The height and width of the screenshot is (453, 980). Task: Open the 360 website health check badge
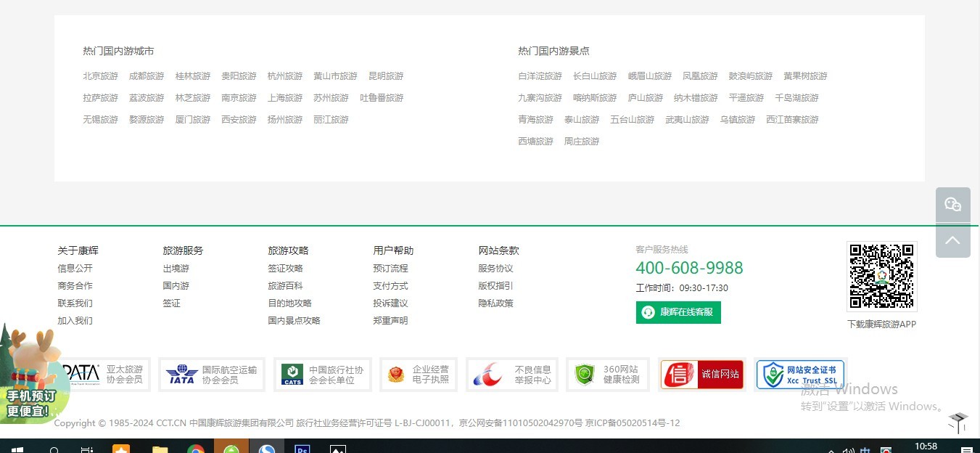[x=607, y=375]
